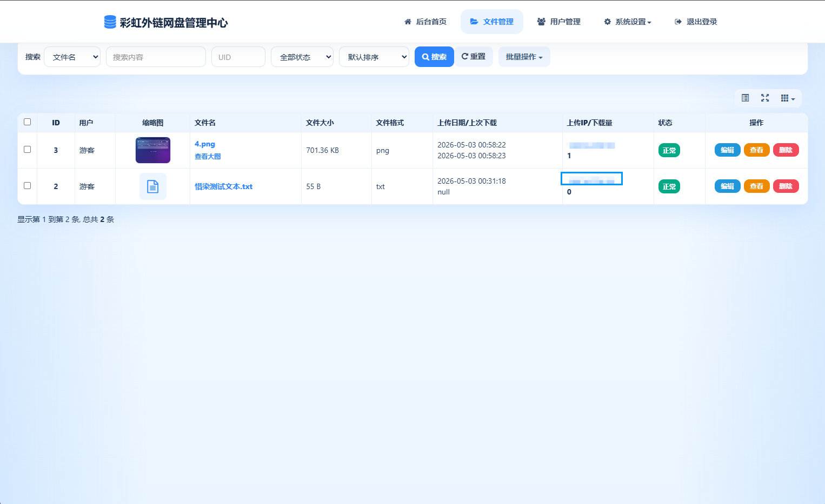
Task: Click 编辑 button for 4.png
Action: (x=728, y=150)
